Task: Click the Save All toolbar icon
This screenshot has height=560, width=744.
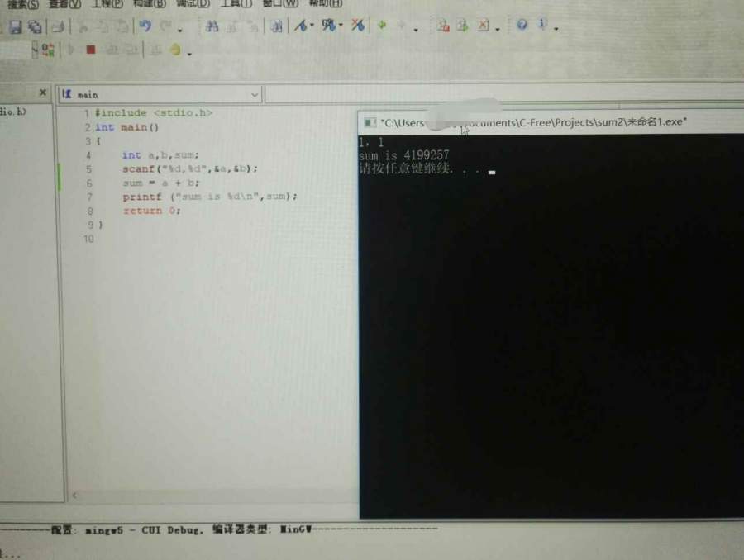Action: coord(35,26)
